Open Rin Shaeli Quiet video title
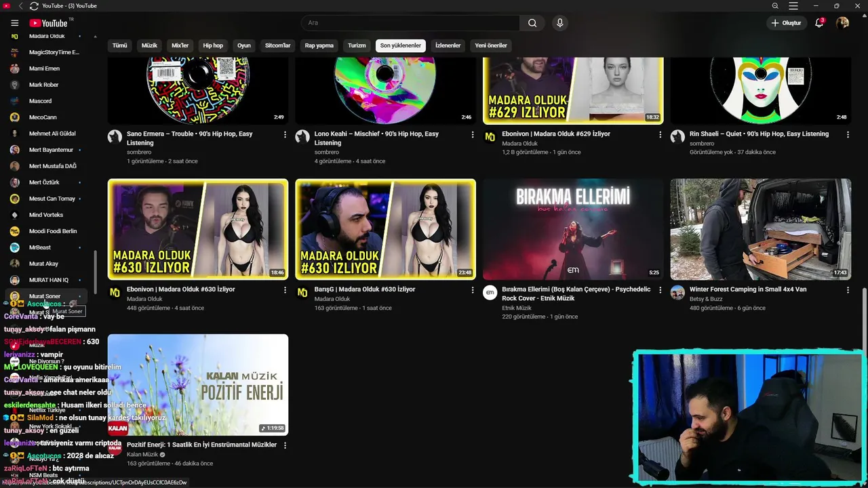868x488 pixels. [x=759, y=134]
